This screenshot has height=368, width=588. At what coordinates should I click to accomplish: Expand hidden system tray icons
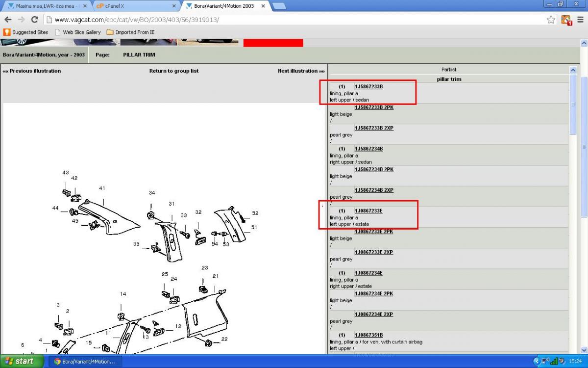(538, 362)
